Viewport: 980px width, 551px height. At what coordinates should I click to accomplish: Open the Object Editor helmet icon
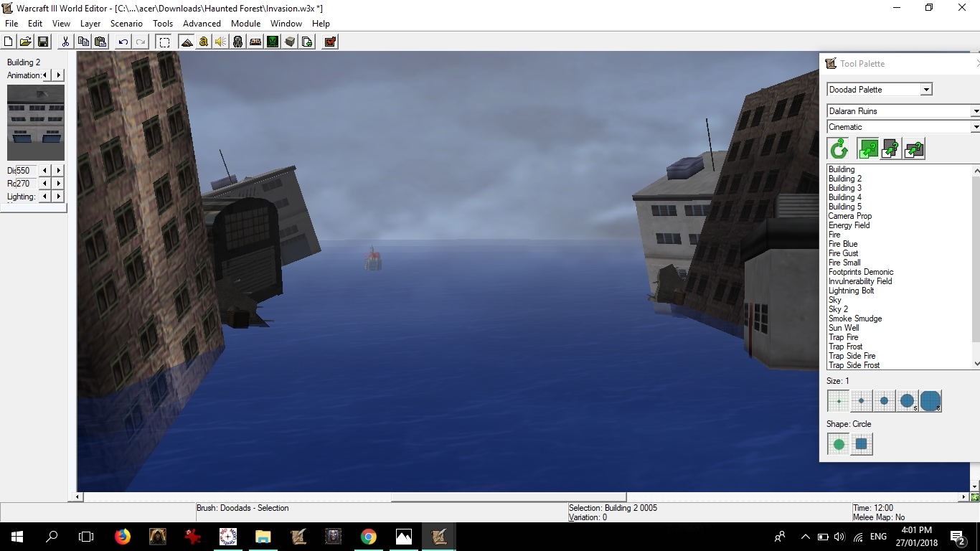237,42
